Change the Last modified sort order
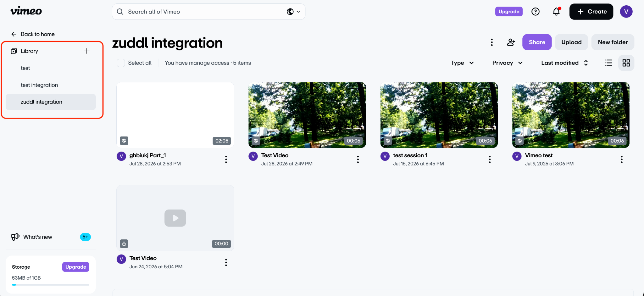Screen dimensions: 644x296 click(x=565, y=63)
